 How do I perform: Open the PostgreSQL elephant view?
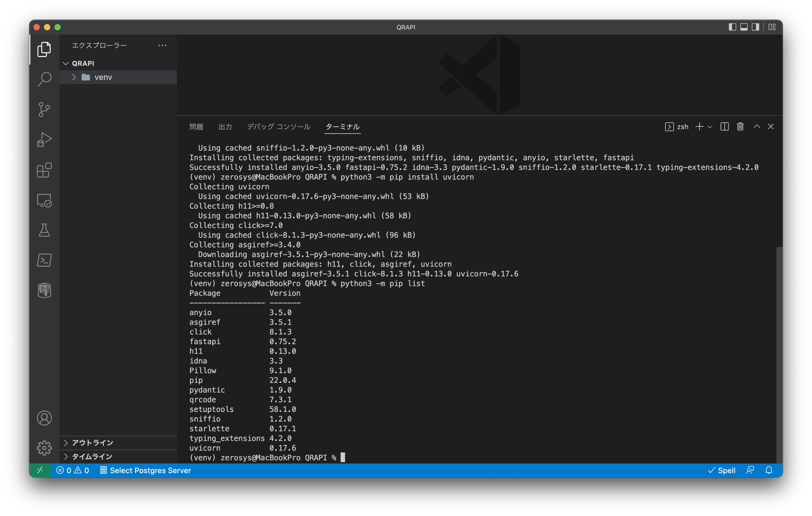tap(44, 290)
